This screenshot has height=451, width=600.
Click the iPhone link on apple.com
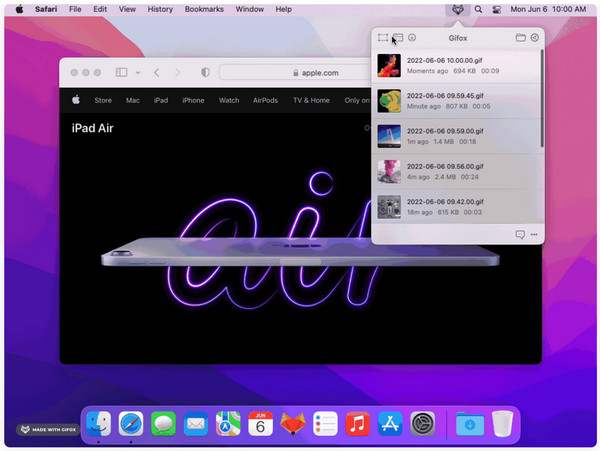(193, 100)
